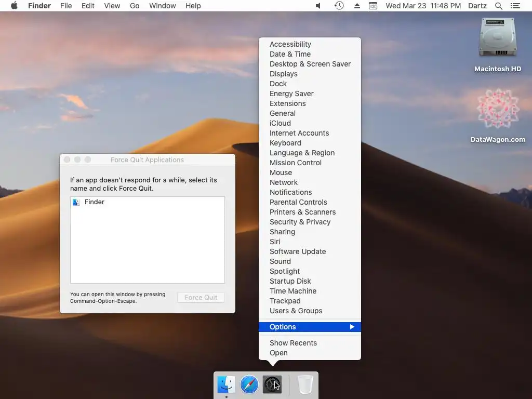The image size is (532, 399).
Task: Select Show Recents in the Dock menu
Action: [x=310, y=343]
